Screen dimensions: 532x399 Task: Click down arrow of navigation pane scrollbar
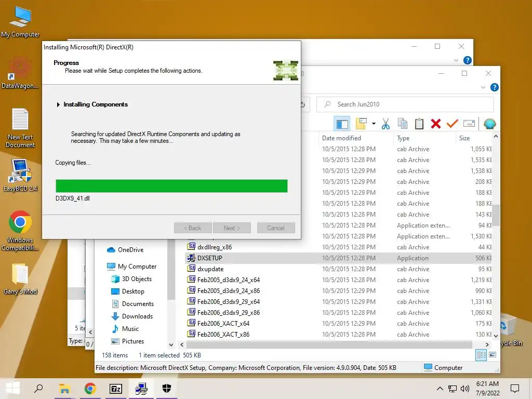click(171, 345)
